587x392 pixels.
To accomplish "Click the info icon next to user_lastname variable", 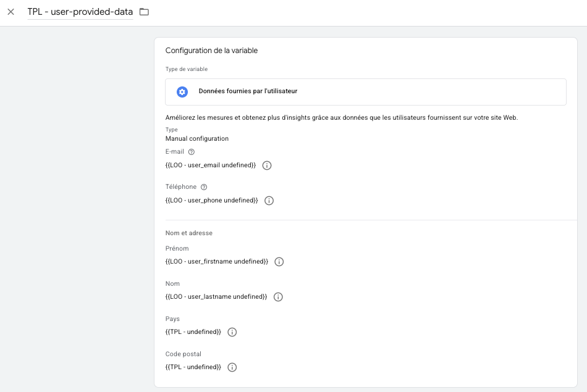I will pyautogui.click(x=278, y=297).
